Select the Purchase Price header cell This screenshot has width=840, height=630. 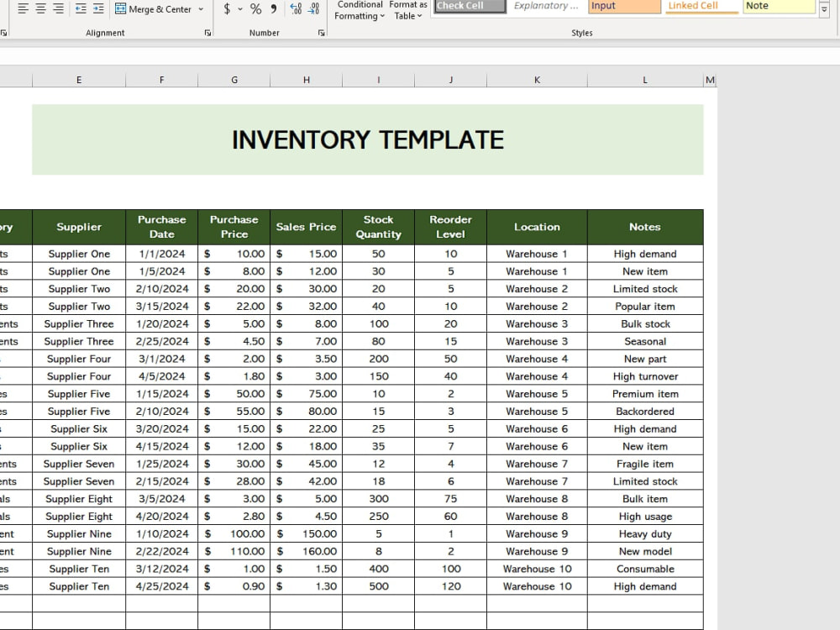tap(234, 227)
